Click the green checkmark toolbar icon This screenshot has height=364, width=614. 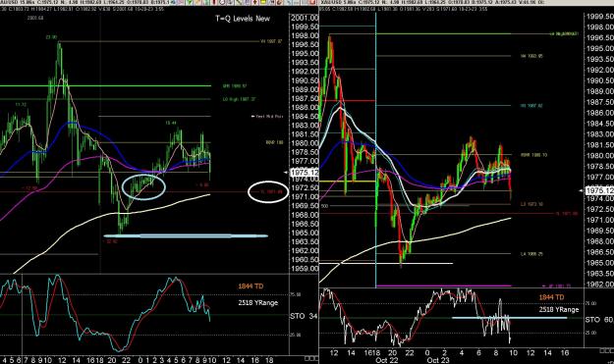coord(190,2)
